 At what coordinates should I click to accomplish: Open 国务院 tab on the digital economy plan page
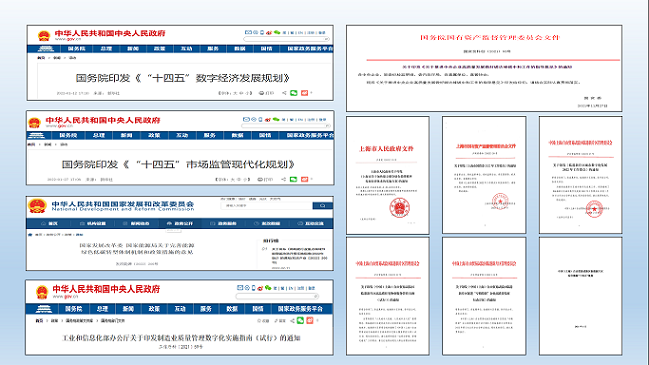click(x=77, y=48)
